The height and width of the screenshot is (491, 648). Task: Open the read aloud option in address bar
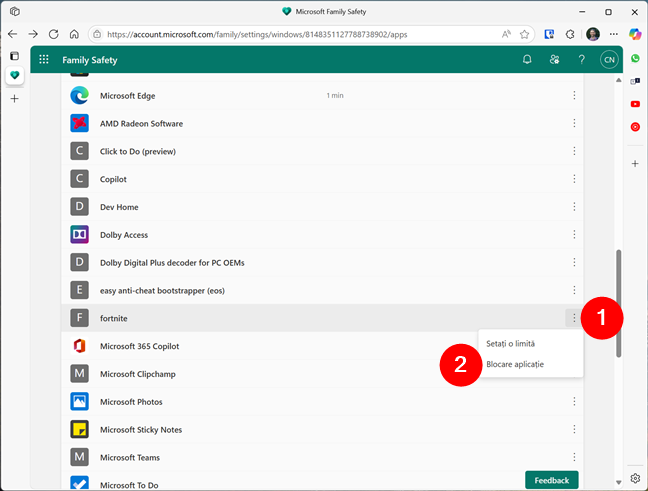point(506,34)
